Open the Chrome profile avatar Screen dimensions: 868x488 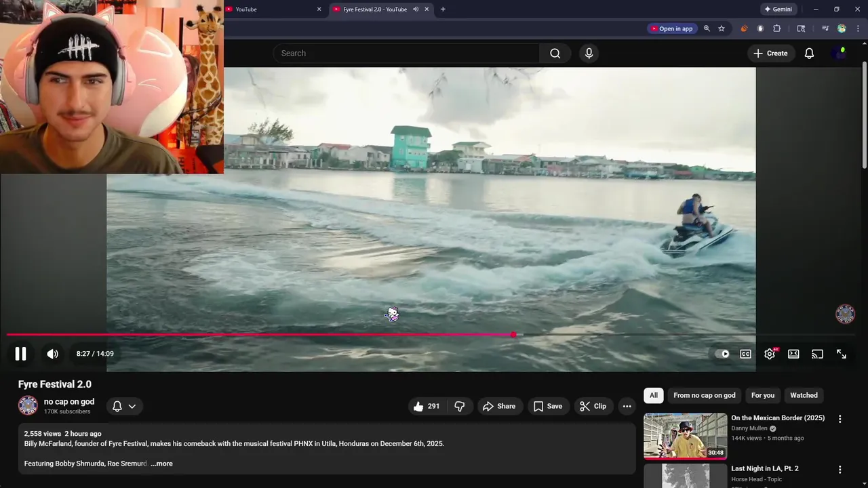click(842, 28)
